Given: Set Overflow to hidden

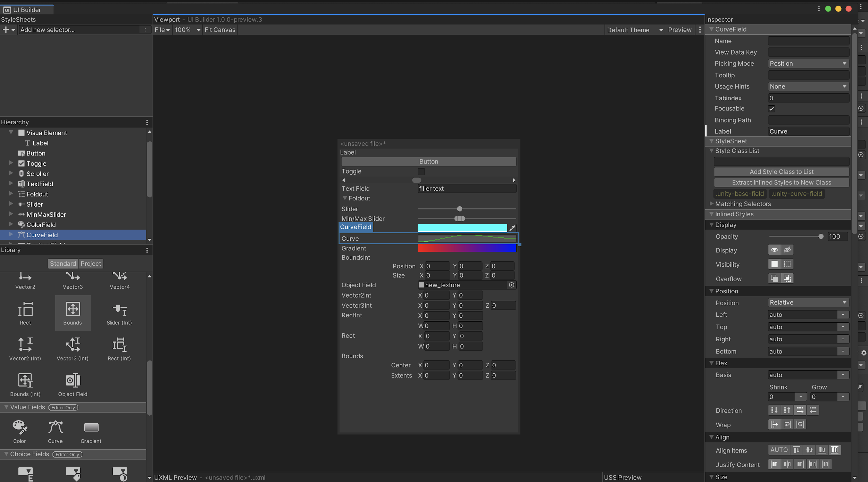Looking at the screenshot, I should 787,278.
